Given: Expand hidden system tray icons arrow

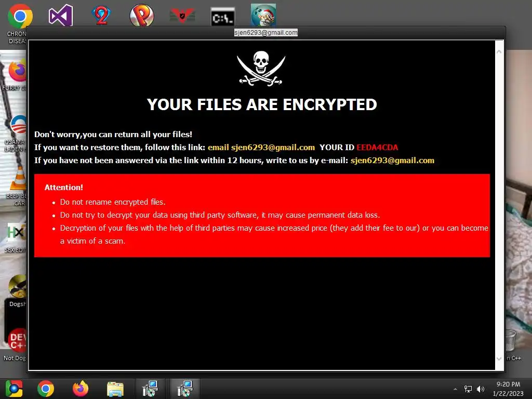Looking at the screenshot, I should [455, 389].
